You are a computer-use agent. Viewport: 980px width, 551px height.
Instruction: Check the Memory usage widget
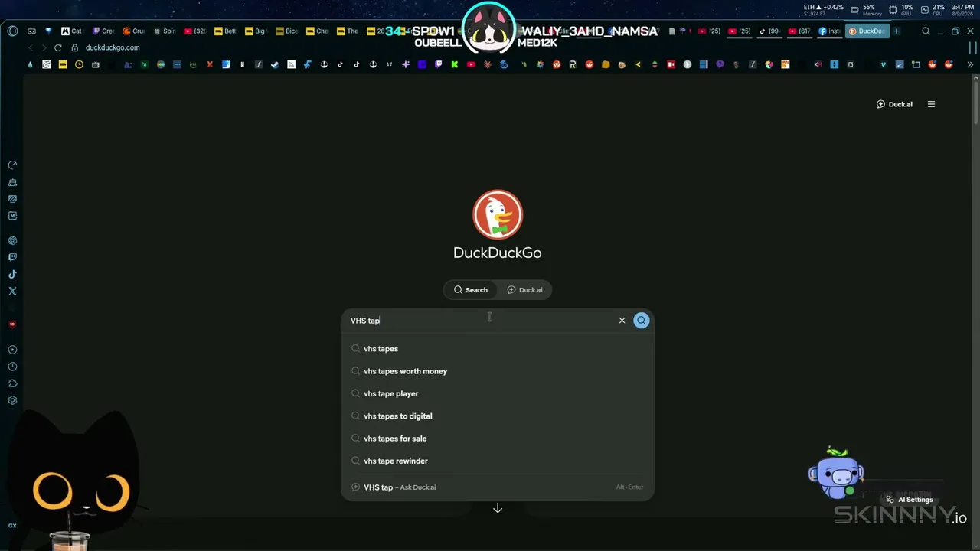(x=866, y=10)
